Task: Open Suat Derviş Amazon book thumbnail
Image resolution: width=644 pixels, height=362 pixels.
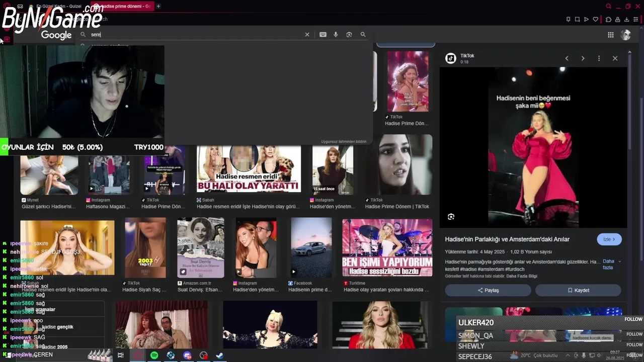Action: tap(201, 247)
